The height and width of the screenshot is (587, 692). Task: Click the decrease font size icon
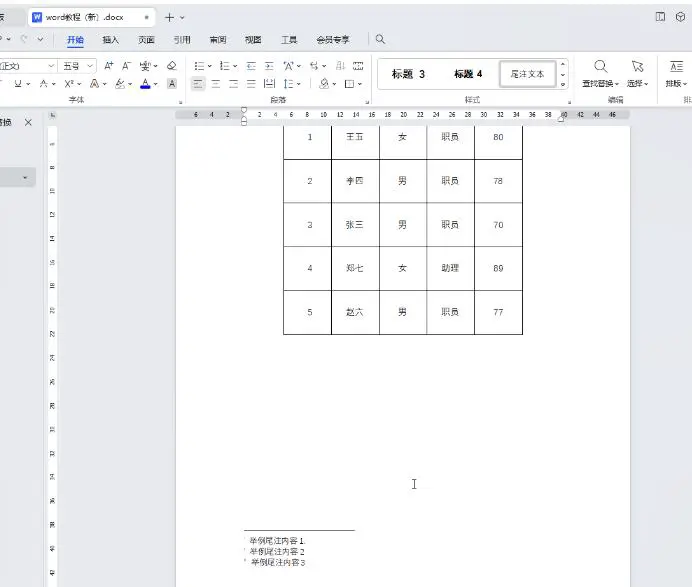coord(126,66)
